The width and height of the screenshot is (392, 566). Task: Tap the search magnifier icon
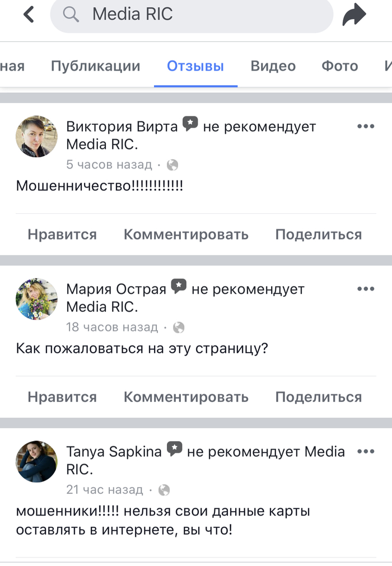(71, 15)
